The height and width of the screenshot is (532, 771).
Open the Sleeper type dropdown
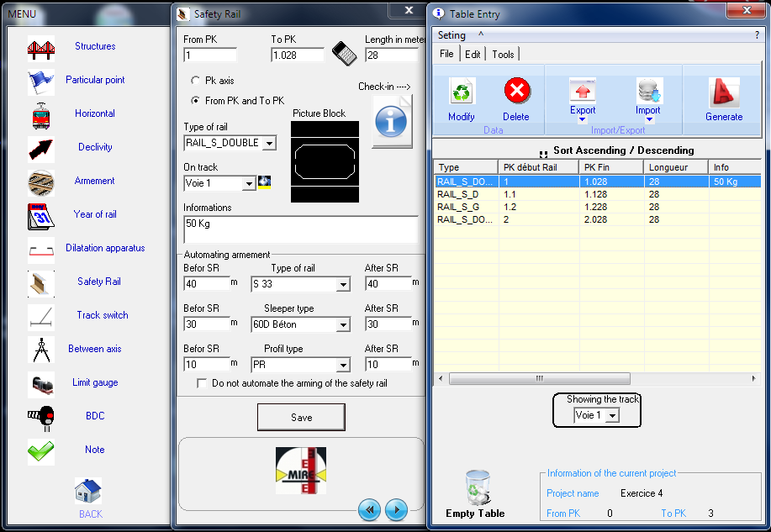[x=342, y=325]
